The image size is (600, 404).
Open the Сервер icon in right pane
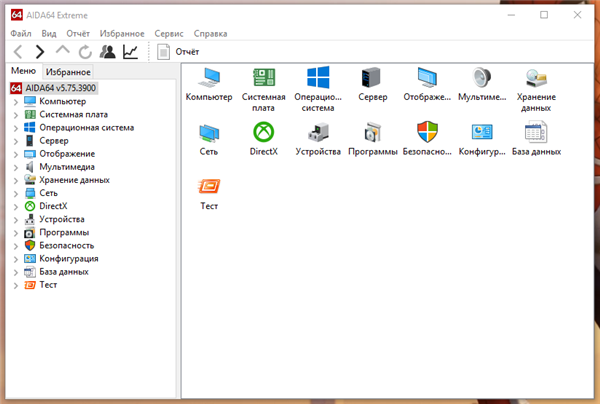(371, 77)
